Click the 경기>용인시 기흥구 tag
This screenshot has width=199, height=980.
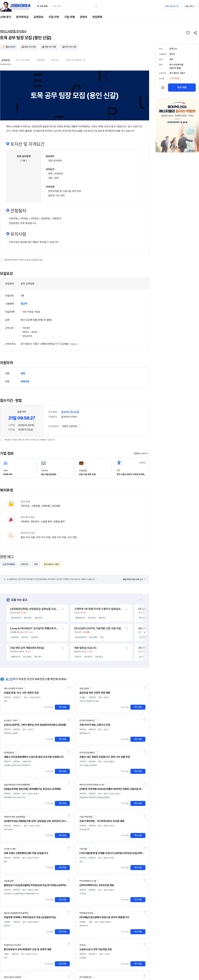[x=52, y=564]
